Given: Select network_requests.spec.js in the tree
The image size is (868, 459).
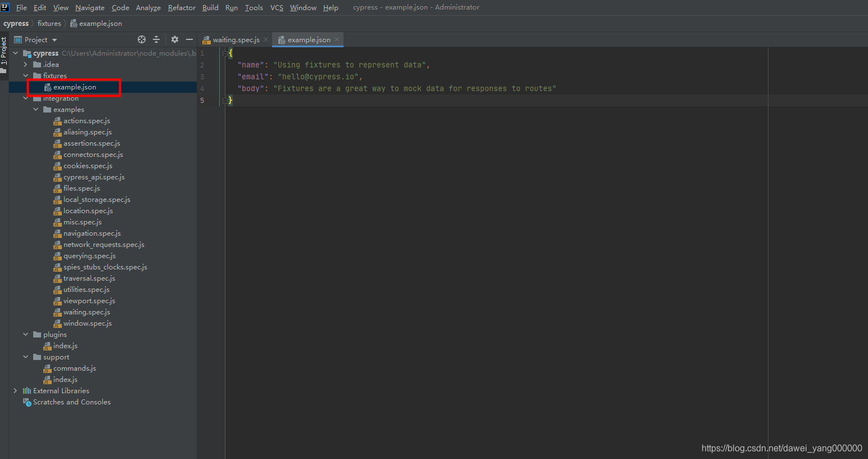Looking at the screenshot, I should point(103,245).
